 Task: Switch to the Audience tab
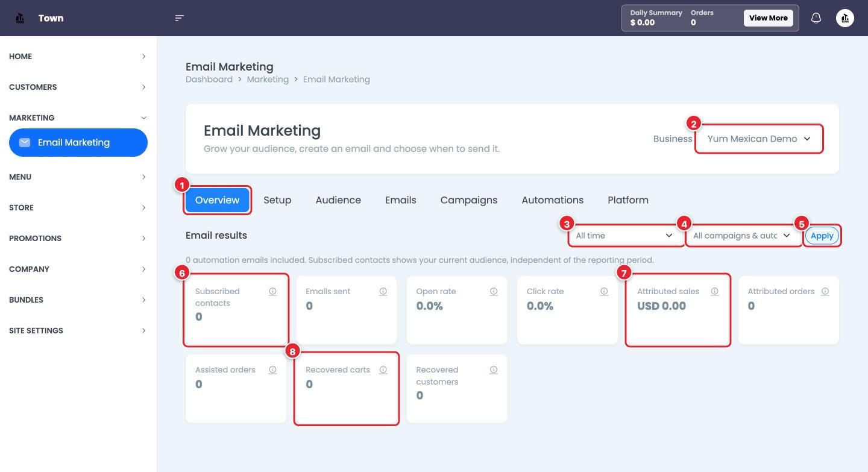[338, 200]
